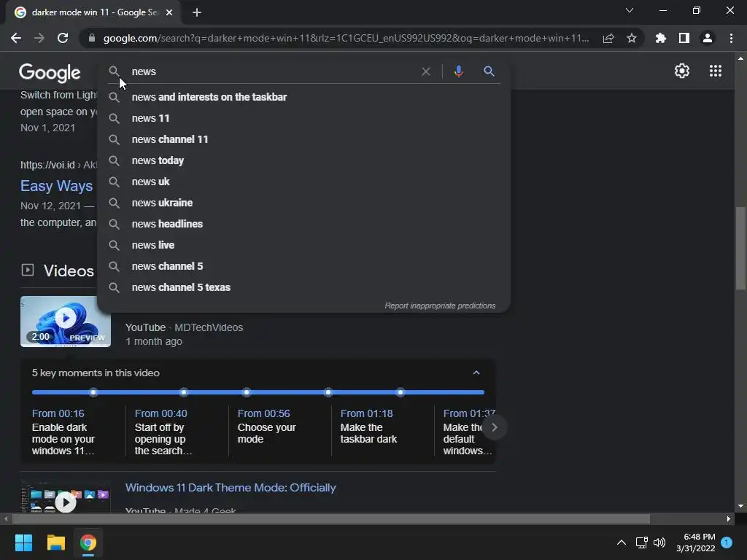Image resolution: width=747 pixels, height=560 pixels.
Task: Select suggestion 'news 11'
Action: (x=303, y=118)
